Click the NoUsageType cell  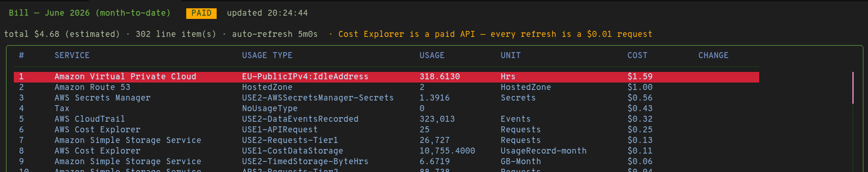point(270,108)
